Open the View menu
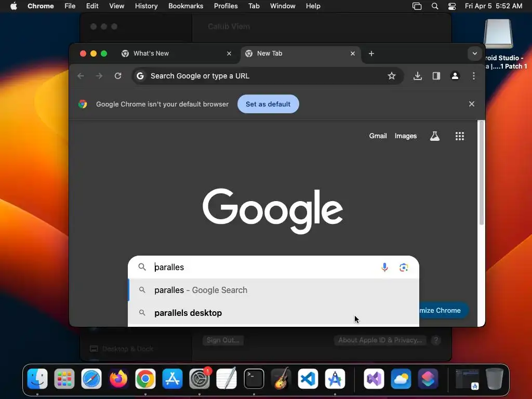This screenshot has width=532, height=399. (x=116, y=6)
